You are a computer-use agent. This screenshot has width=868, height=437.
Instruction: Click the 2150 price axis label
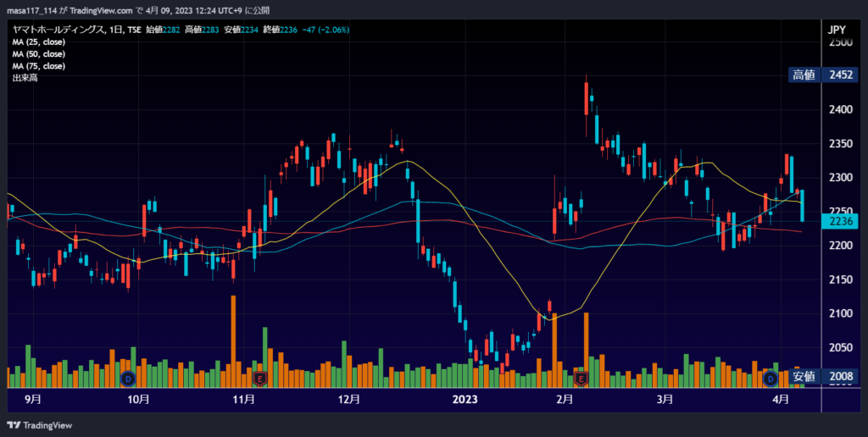click(840, 280)
